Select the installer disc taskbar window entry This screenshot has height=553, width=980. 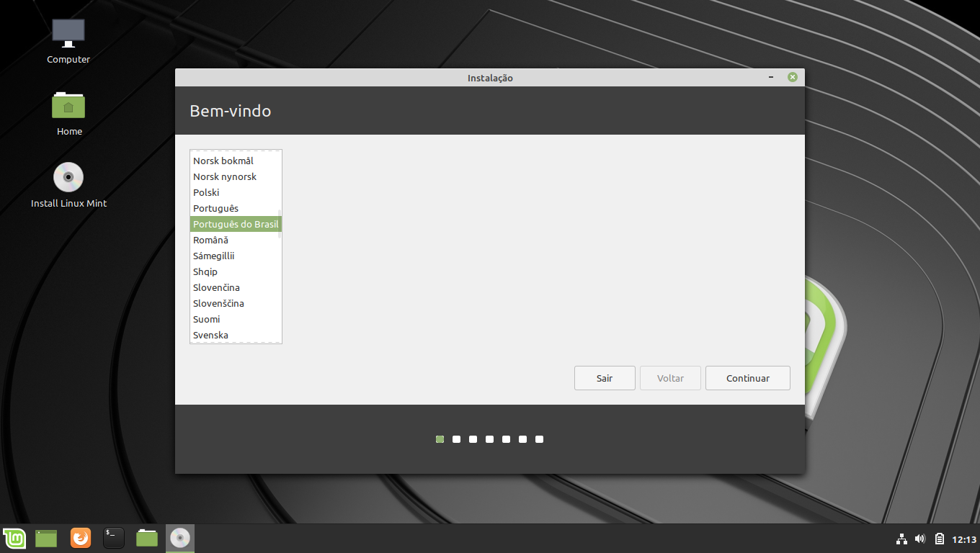pyautogui.click(x=180, y=538)
